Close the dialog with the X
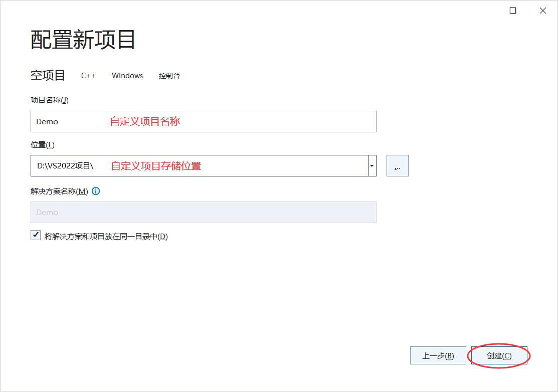 (543, 10)
